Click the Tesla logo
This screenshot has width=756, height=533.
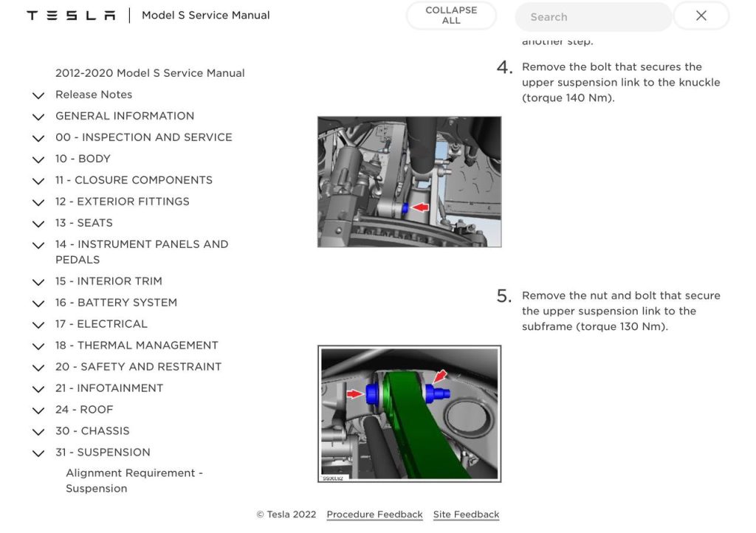pyautogui.click(x=72, y=16)
